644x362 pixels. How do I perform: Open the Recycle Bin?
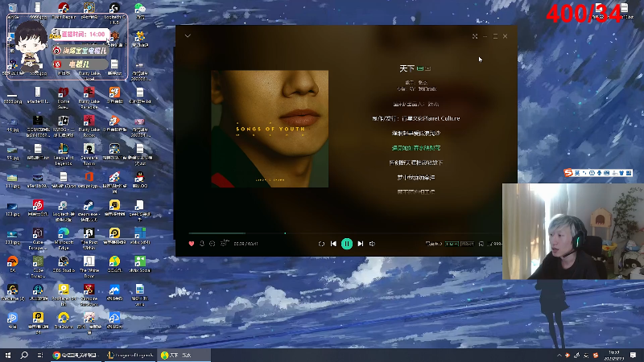12,10
